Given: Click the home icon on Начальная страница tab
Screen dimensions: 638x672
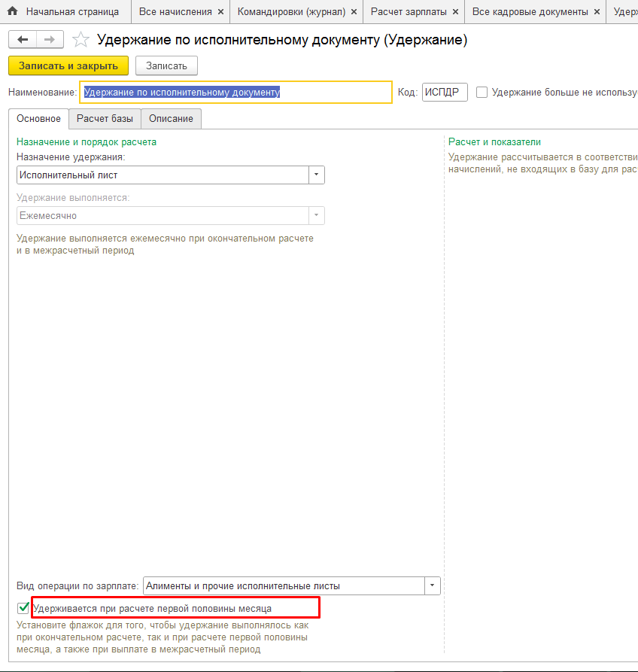Looking at the screenshot, I should pyautogui.click(x=12, y=11).
